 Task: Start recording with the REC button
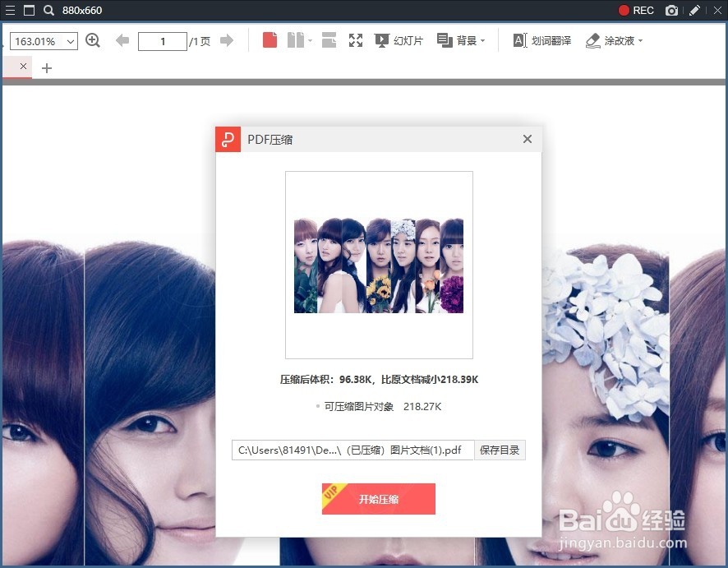(636, 10)
